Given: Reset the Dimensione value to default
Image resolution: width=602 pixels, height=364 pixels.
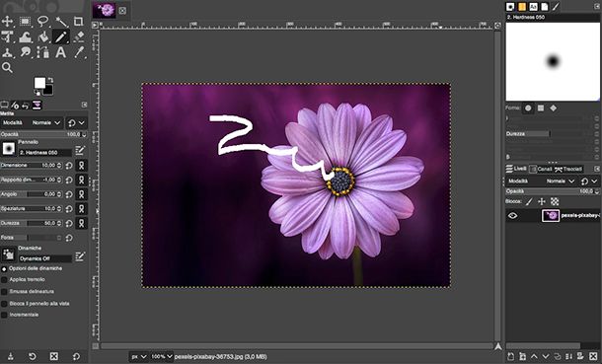Looking at the screenshot, I should 69,166.
